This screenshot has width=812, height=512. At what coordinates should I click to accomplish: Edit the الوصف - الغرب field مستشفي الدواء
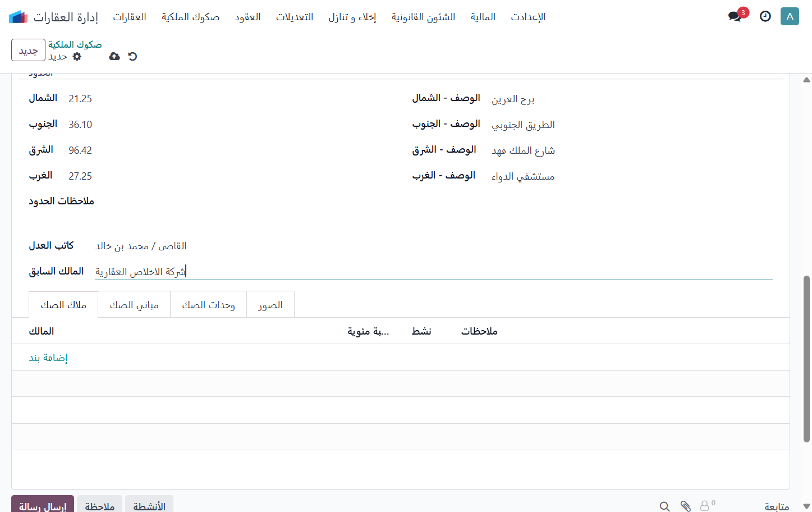523,177
